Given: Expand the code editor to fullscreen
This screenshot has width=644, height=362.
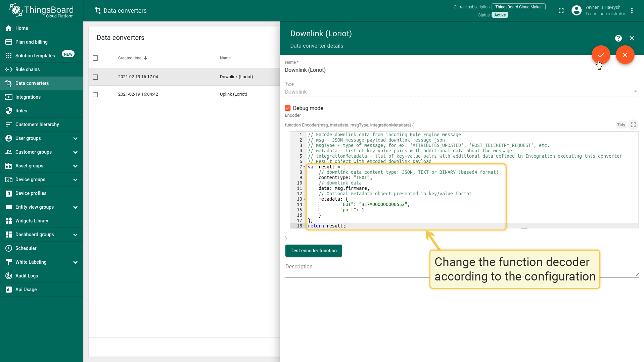Looking at the screenshot, I should [x=633, y=125].
